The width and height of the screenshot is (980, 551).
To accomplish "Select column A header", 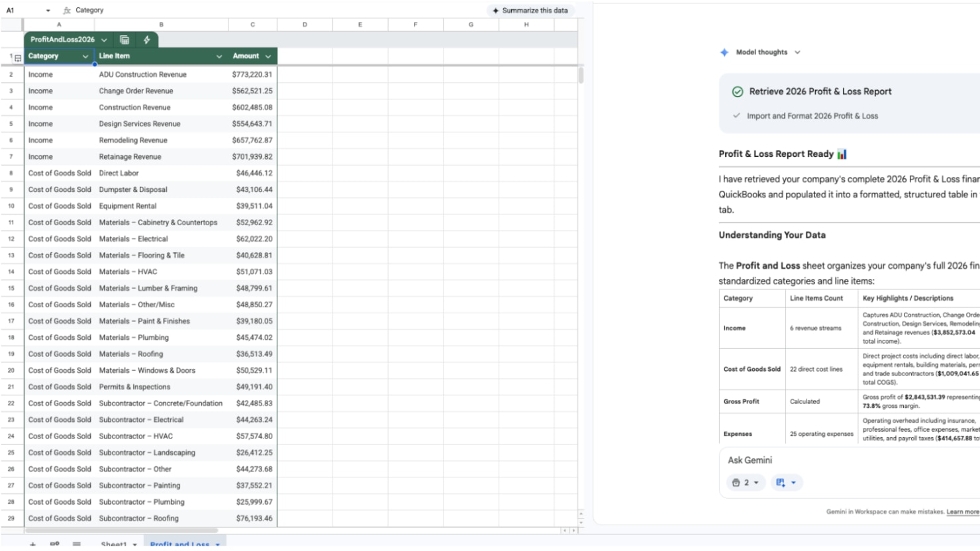I will click(59, 25).
